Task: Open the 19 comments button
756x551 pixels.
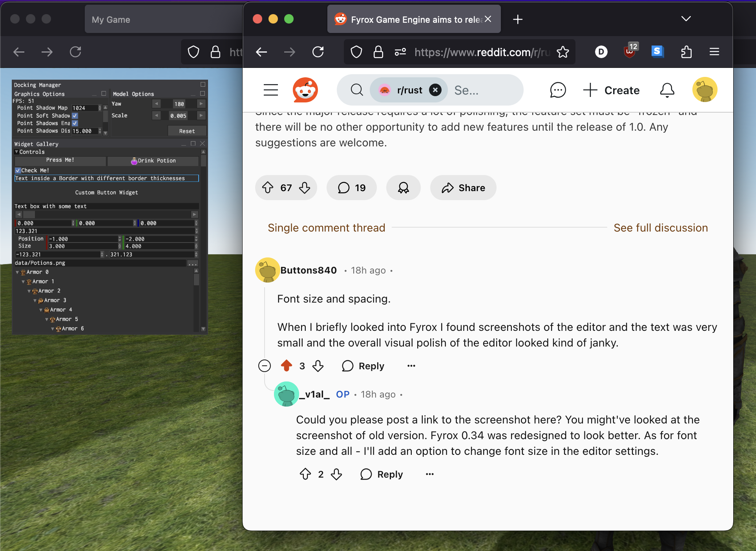Action: [x=351, y=188]
